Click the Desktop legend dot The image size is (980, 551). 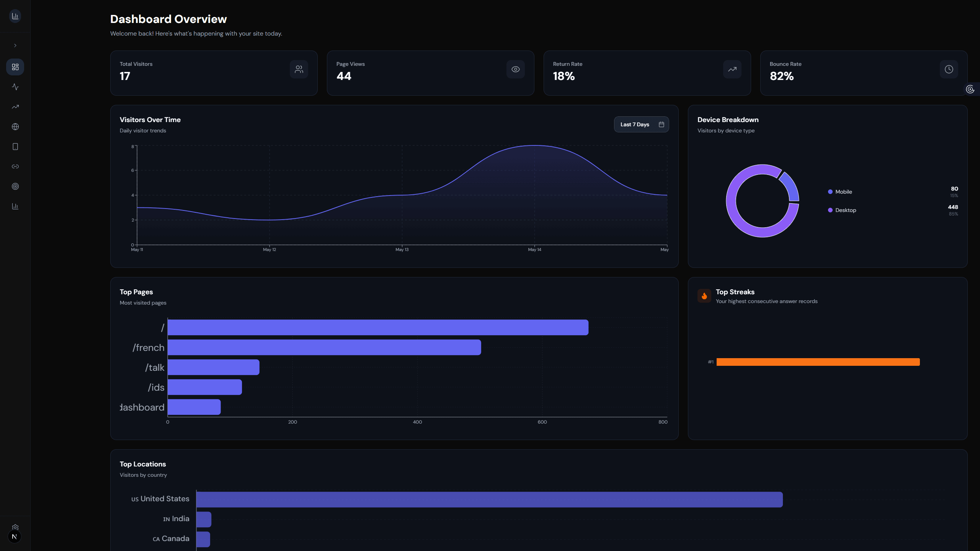tap(830, 210)
